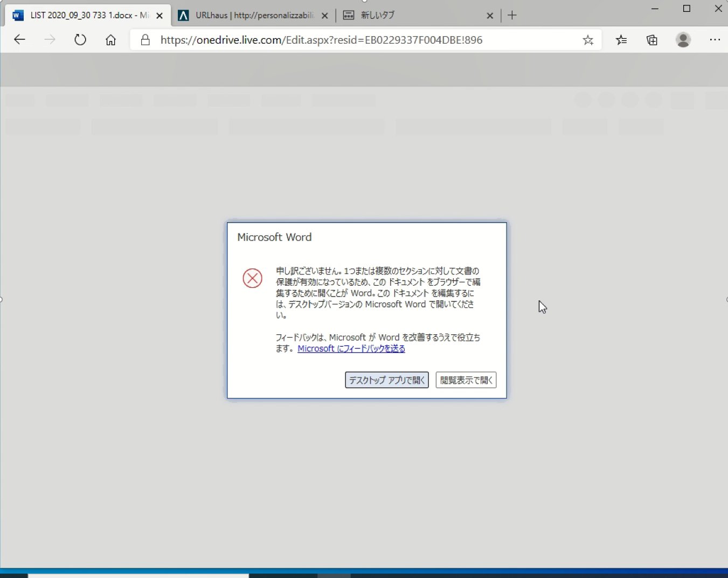Switch to the 新しいタブ tab

point(410,16)
